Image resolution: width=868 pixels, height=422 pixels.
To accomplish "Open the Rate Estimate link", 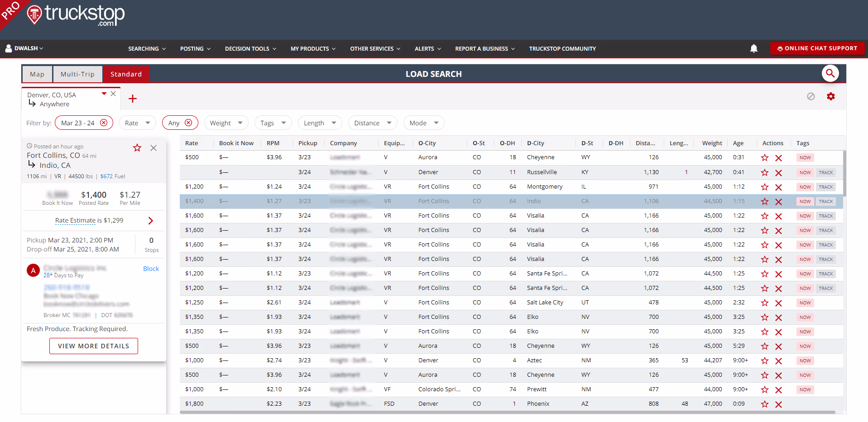I will (x=76, y=220).
